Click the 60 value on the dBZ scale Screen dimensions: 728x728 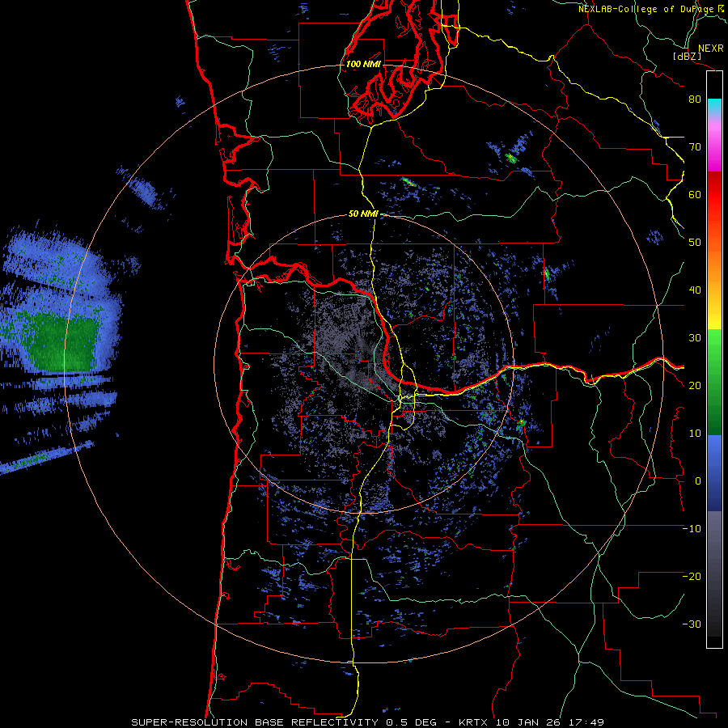(695, 194)
